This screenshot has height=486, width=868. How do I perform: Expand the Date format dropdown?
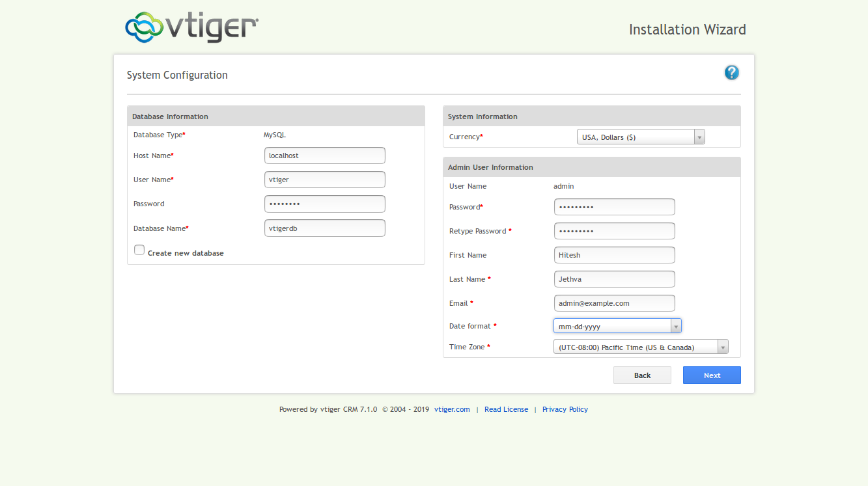tap(617, 326)
